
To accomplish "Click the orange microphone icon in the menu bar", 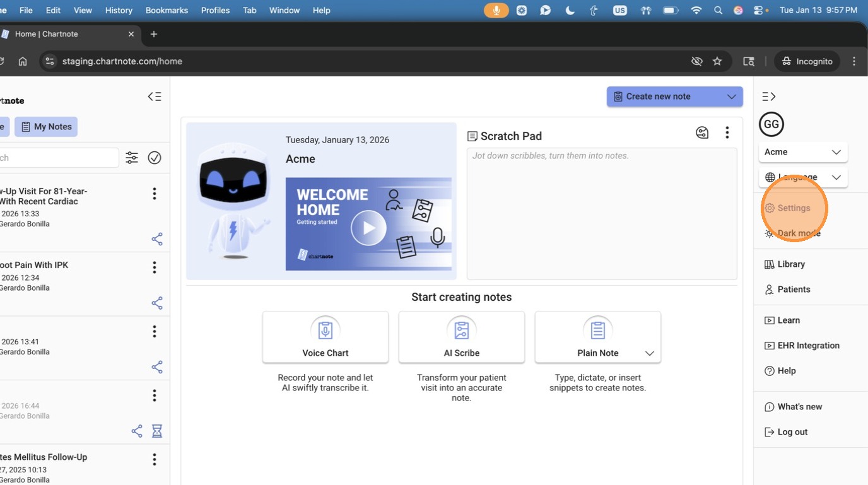I will tap(496, 10).
